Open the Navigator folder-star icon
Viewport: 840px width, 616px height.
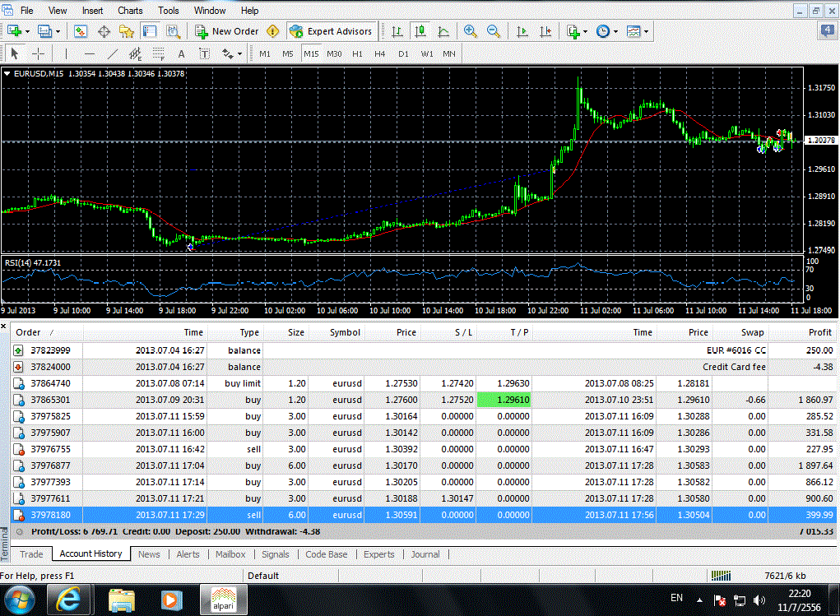[127, 31]
